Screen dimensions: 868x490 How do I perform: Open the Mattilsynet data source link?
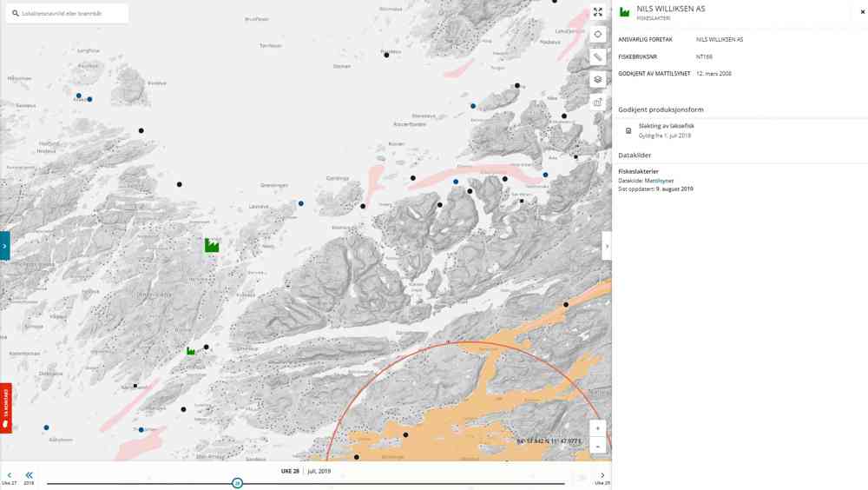[x=659, y=181]
